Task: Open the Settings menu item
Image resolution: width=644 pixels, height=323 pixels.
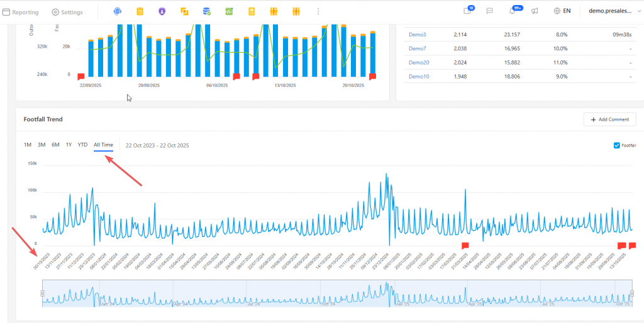Action: [67, 13]
